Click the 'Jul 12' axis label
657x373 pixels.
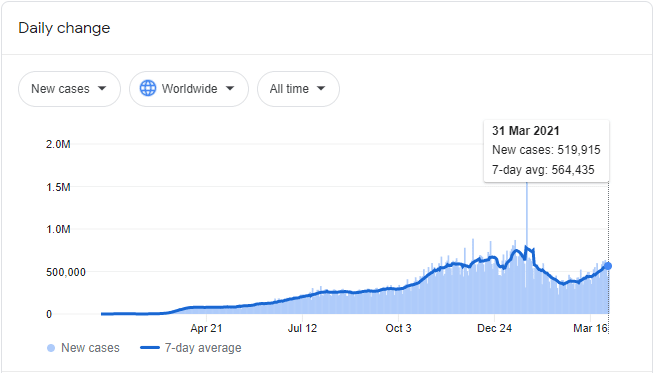[302, 328]
